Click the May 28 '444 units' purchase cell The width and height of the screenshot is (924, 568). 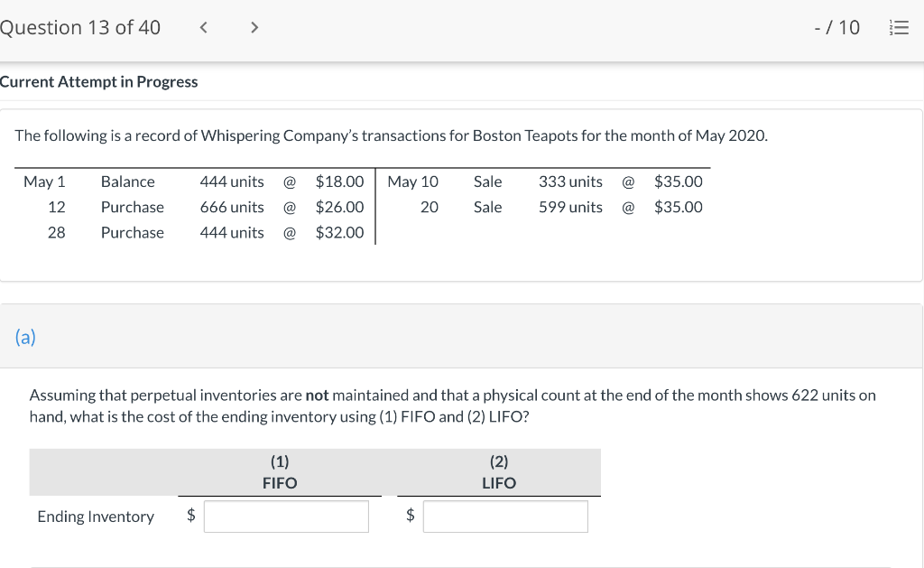pos(232,232)
